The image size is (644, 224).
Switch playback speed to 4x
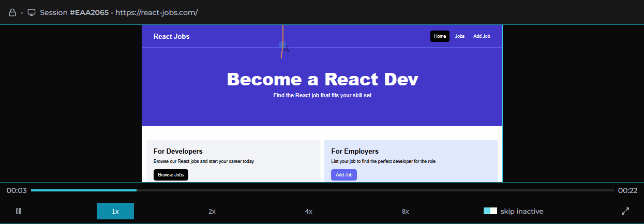[x=309, y=211]
